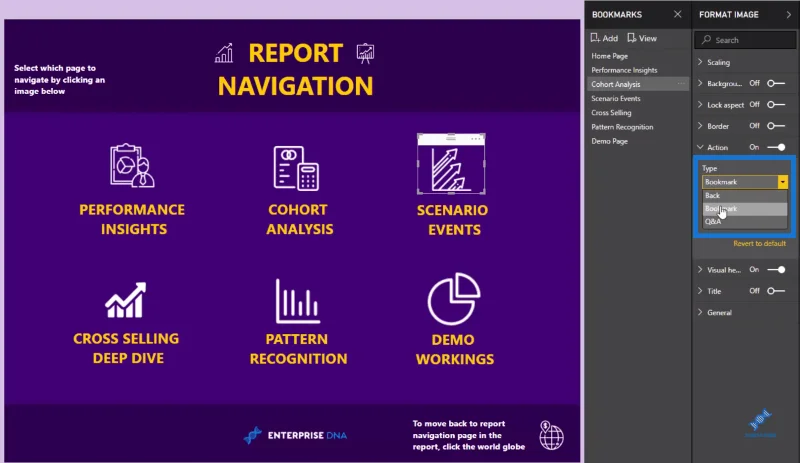Image resolution: width=800 pixels, height=463 pixels.
Task: Click the Add bookmark button
Action: (x=604, y=38)
